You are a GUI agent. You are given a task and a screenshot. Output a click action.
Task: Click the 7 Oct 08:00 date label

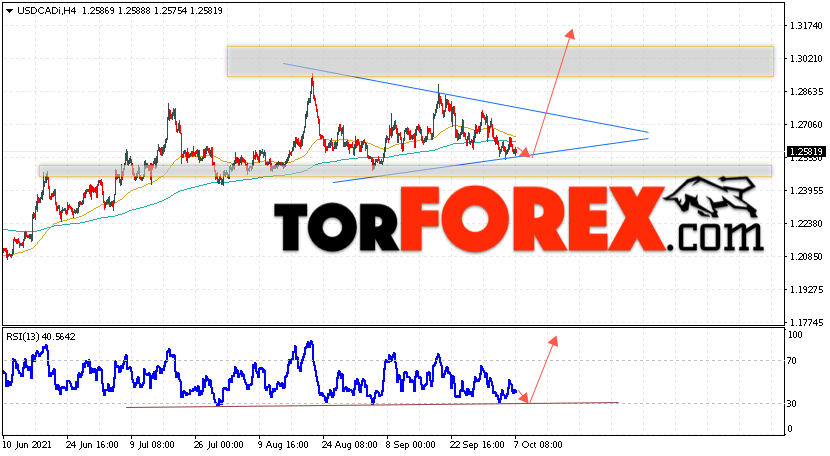pos(538,444)
